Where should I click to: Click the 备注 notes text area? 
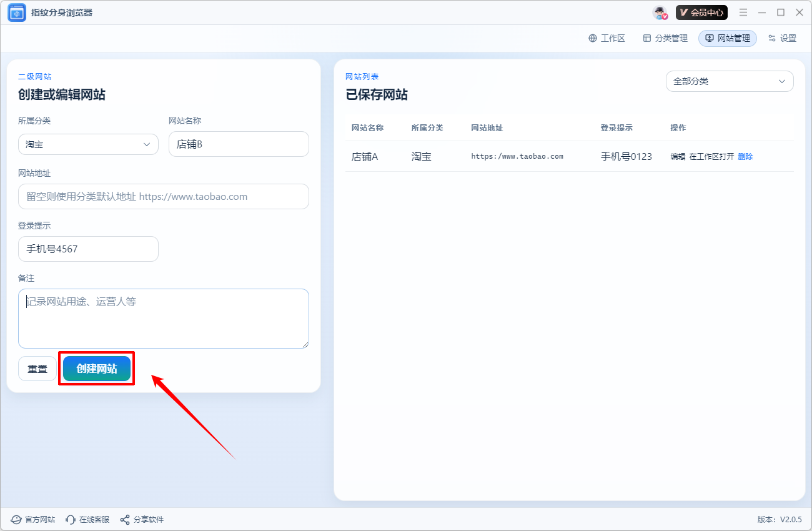point(164,319)
